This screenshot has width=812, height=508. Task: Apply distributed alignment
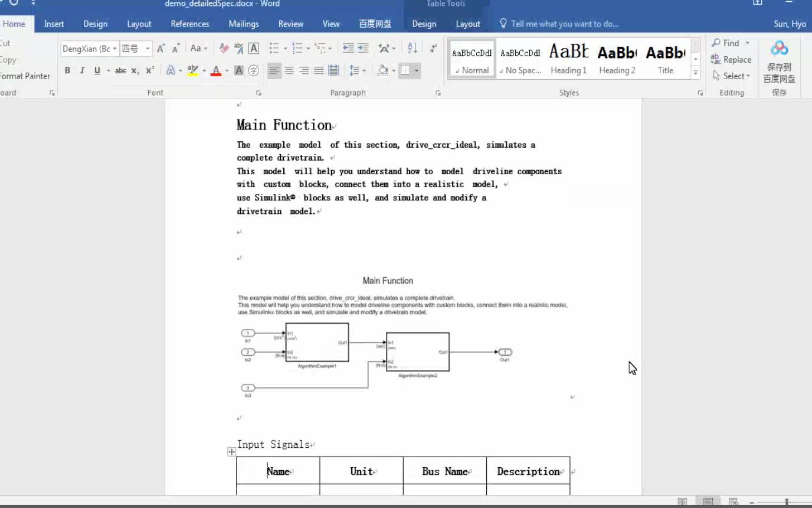[x=333, y=70]
